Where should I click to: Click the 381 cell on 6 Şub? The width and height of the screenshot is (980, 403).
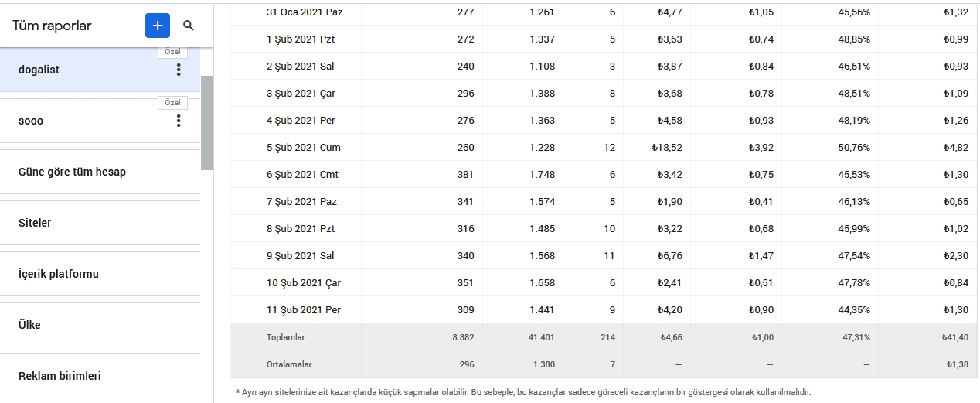coord(466,175)
